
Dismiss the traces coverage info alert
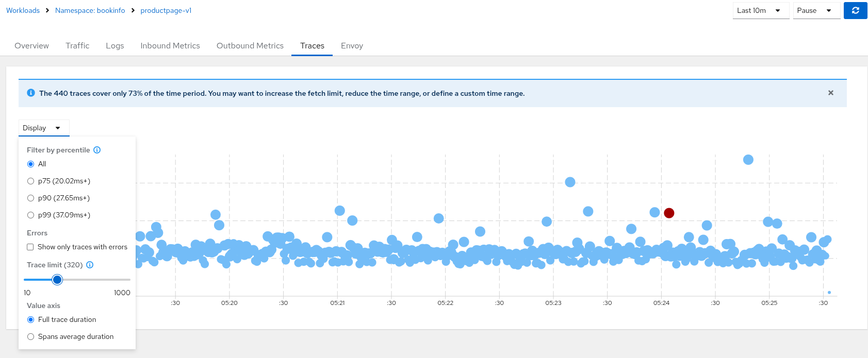click(830, 93)
